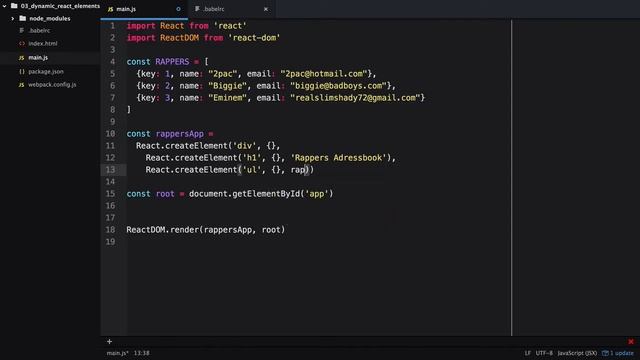Screen dimensions: 640x360
Task: Click line number 4 in gutter
Action: click(113, 62)
